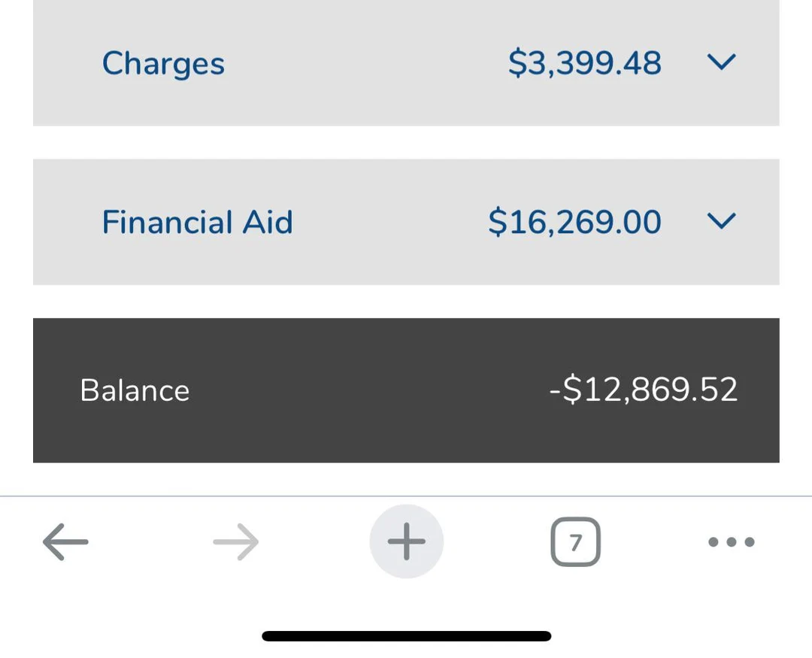
Task: Tap the Financial Aid amount $16,269.00
Action: point(575,222)
